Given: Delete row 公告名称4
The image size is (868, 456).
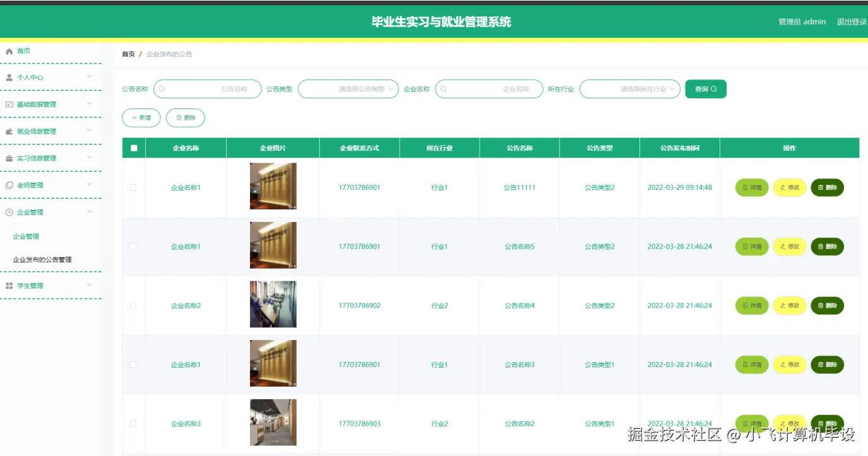Looking at the screenshot, I should tap(827, 306).
